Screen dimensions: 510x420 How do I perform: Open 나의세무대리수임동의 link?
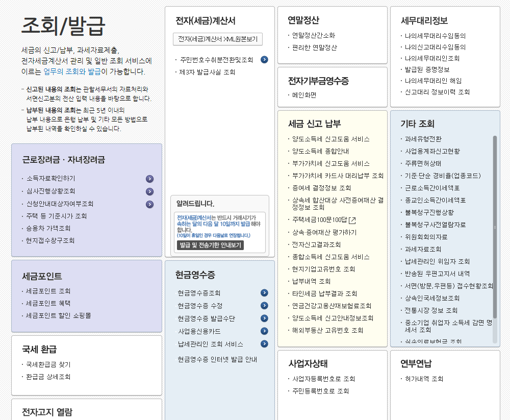[435, 36]
